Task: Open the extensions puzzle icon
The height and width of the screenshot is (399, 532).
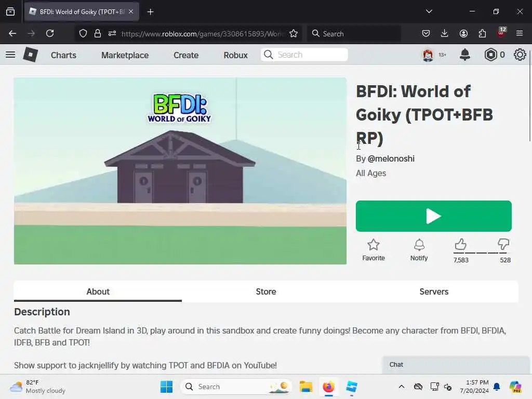Action: click(x=482, y=33)
